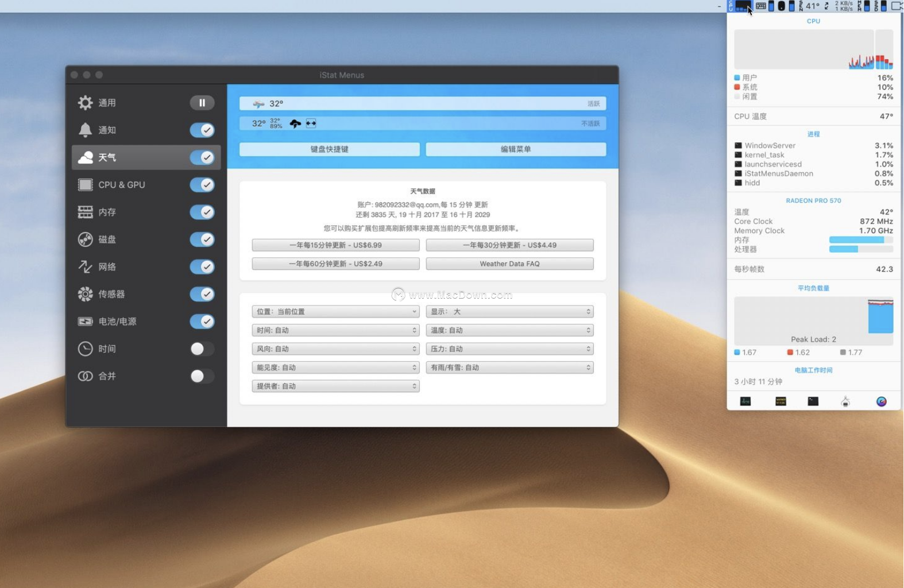Image resolution: width=904 pixels, height=588 pixels.
Task: Open the 提供者: 自动 provider dropdown
Action: click(x=335, y=386)
